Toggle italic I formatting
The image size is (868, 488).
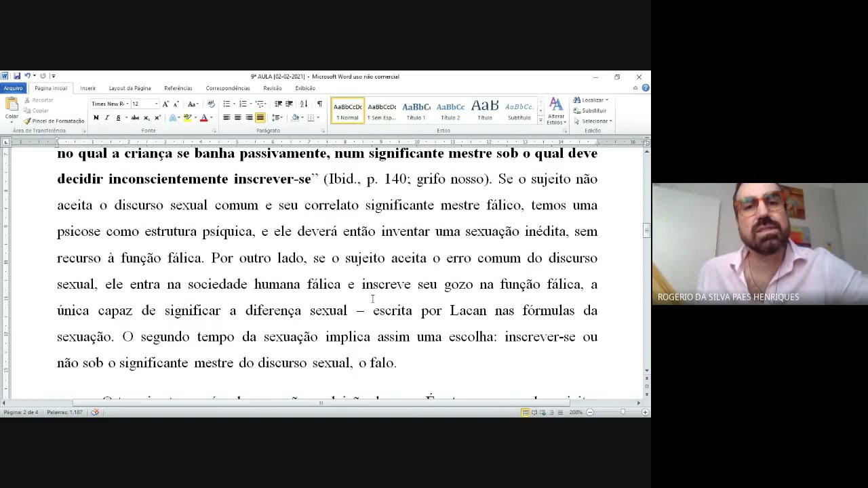(x=106, y=118)
